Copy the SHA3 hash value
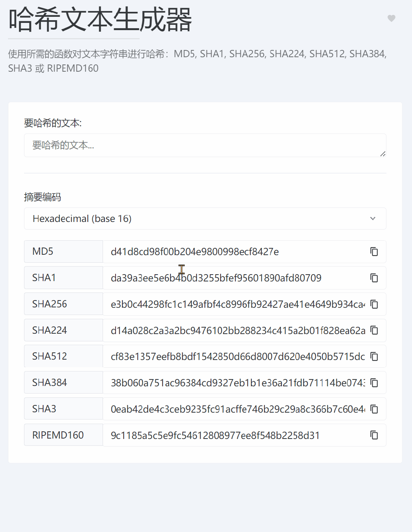Image resolution: width=412 pixels, height=532 pixels. [374, 409]
